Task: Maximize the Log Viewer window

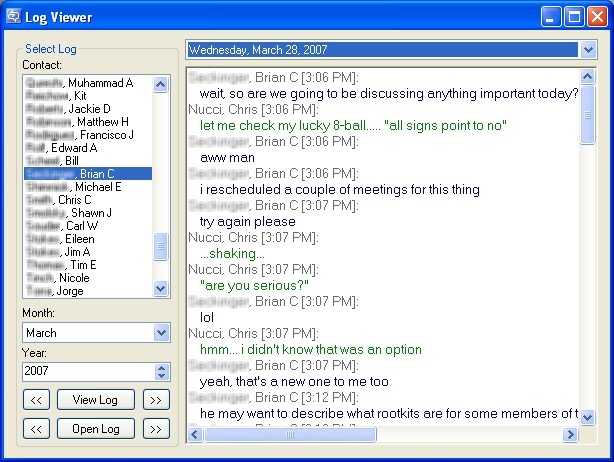Action: (574, 17)
